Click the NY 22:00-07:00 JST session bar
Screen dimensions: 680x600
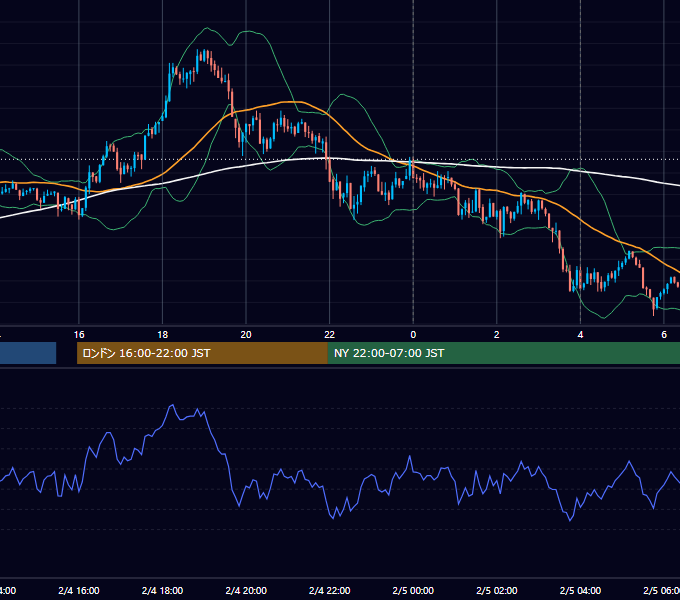pyautogui.click(x=503, y=353)
